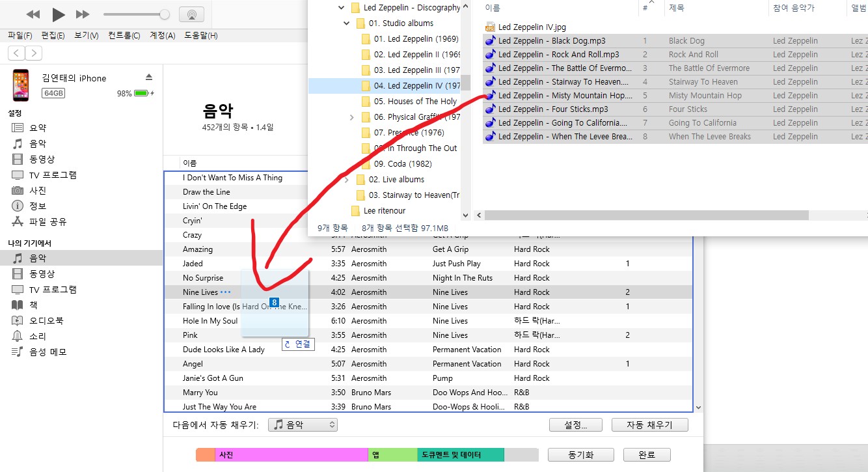This screenshot has width=868, height=472.
Task: Eject 김연태의 iPhone
Action: pos(148,77)
